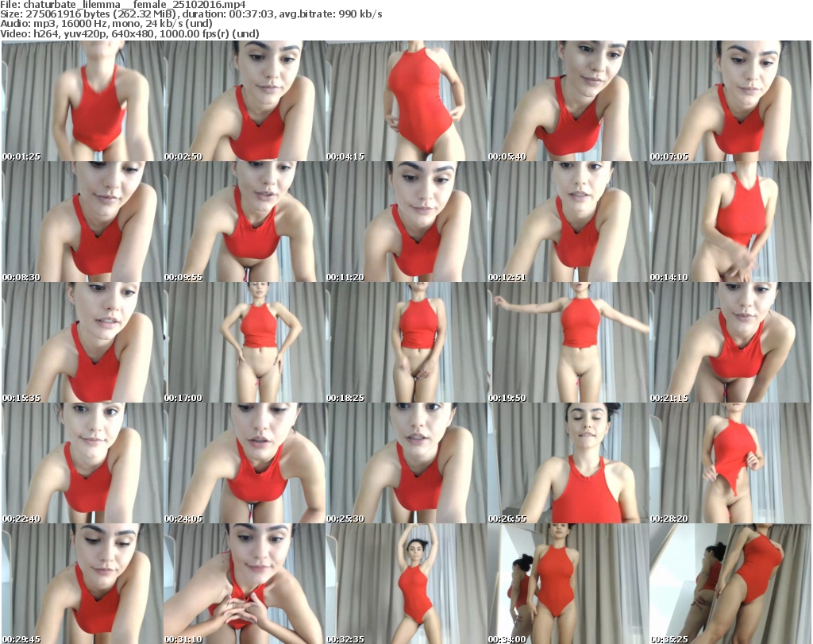
Task: Select the frame at 00:02:50
Action: [244, 102]
